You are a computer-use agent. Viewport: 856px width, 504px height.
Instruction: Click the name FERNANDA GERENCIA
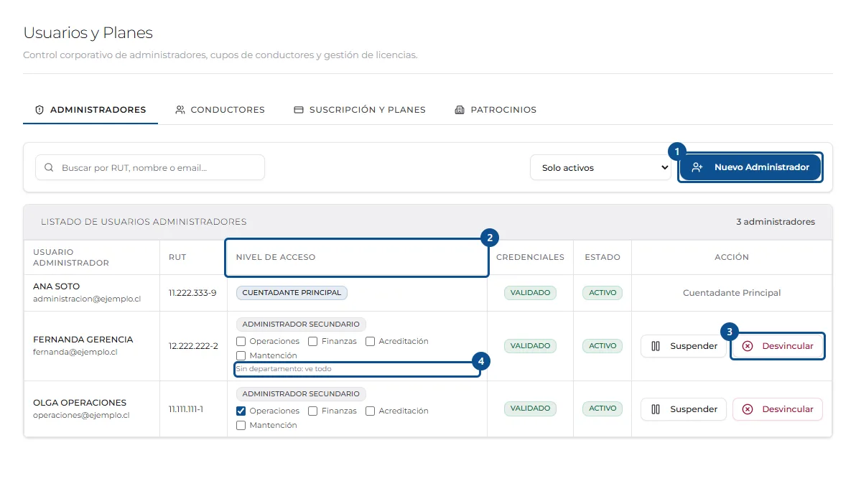pyautogui.click(x=83, y=340)
